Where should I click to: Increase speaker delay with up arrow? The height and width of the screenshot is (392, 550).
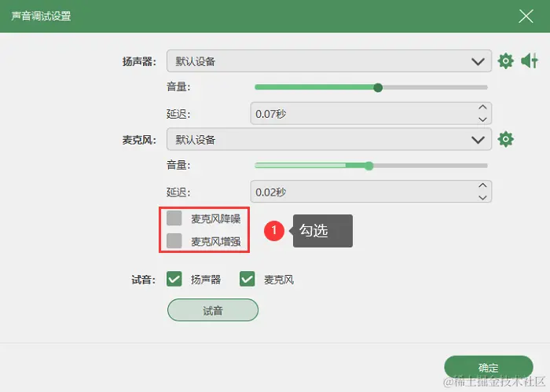click(482, 108)
